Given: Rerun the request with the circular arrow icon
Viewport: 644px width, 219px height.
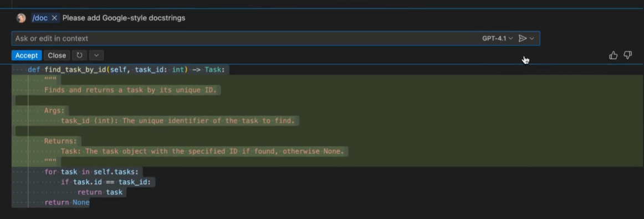Looking at the screenshot, I should 80,55.
